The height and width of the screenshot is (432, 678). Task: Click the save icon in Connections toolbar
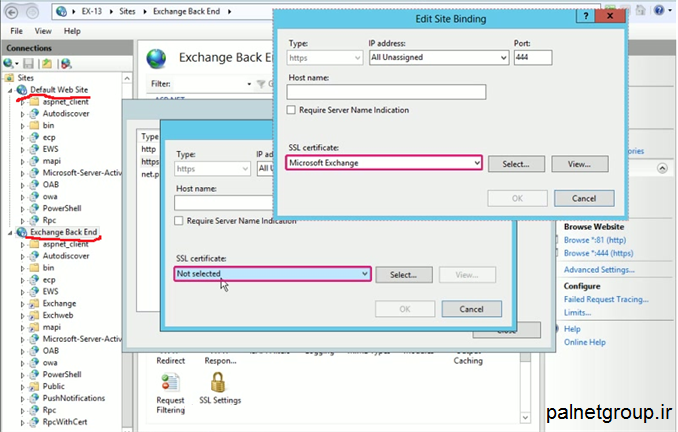tap(29, 64)
